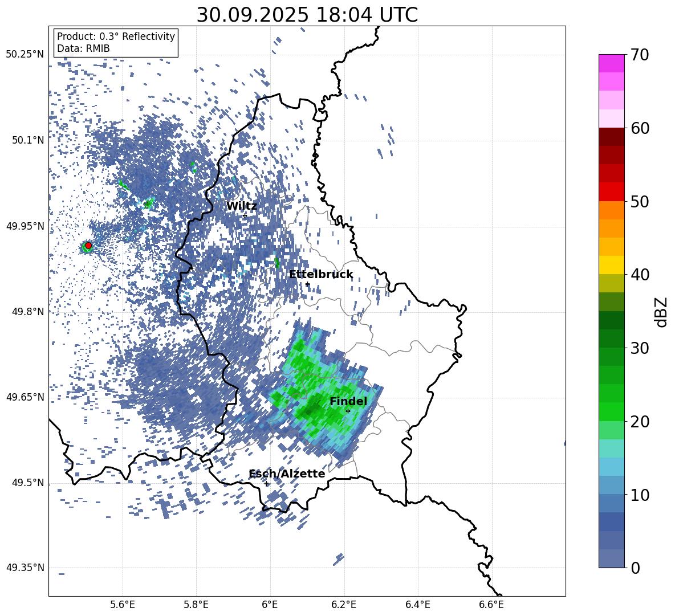Click the 50 tick on colorbar
This screenshot has width=675, height=616.
point(640,201)
